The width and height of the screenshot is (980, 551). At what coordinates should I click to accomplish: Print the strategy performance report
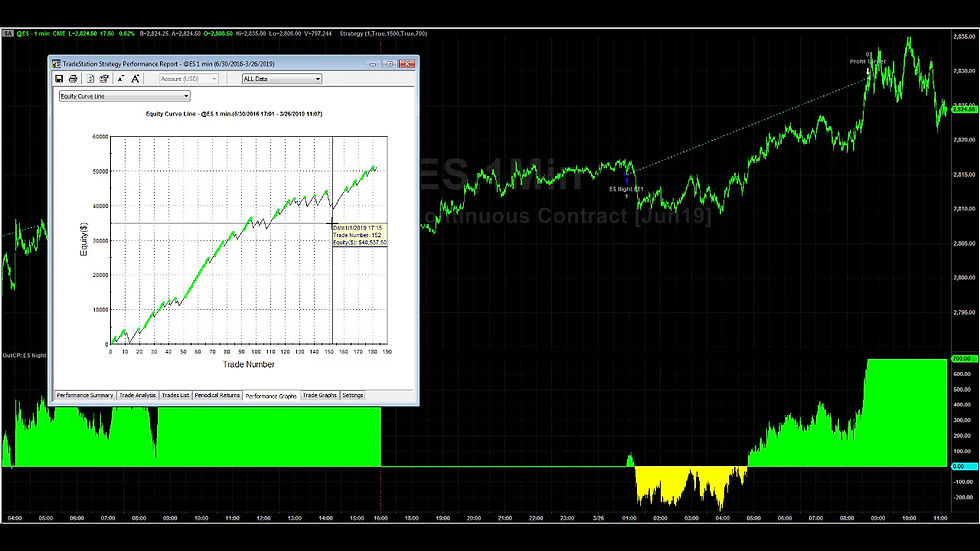(73, 79)
